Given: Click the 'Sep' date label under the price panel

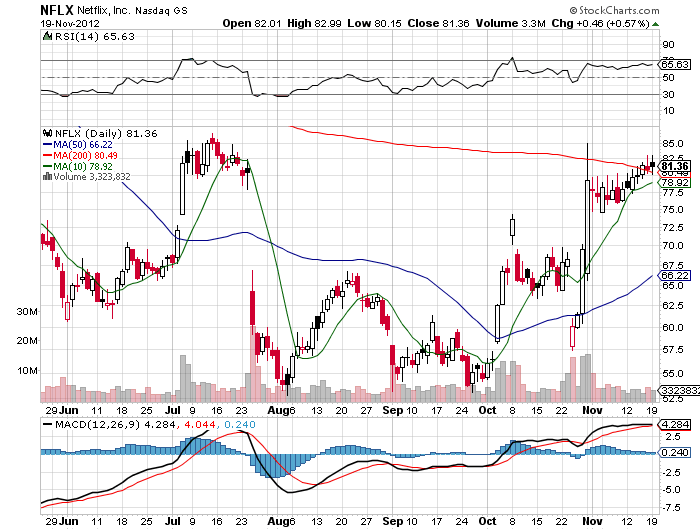Looking at the screenshot, I should pyautogui.click(x=392, y=410).
